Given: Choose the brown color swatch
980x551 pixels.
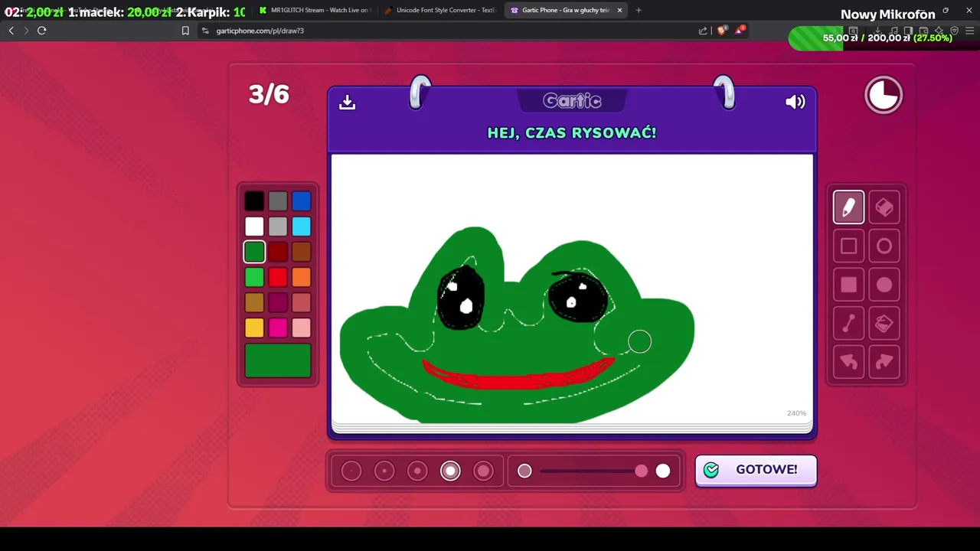Looking at the screenshot, I should [x=301, y=252].
